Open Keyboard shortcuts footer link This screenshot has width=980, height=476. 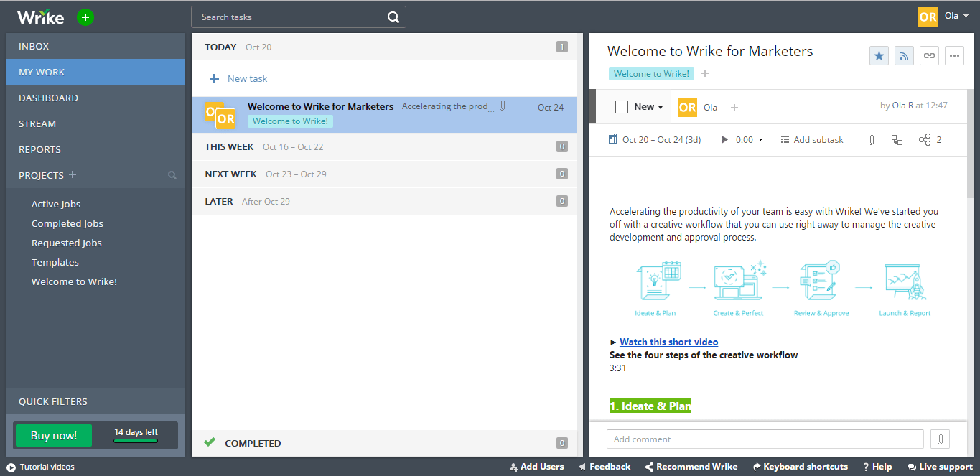pyautogui.click(x=800, y=467)
